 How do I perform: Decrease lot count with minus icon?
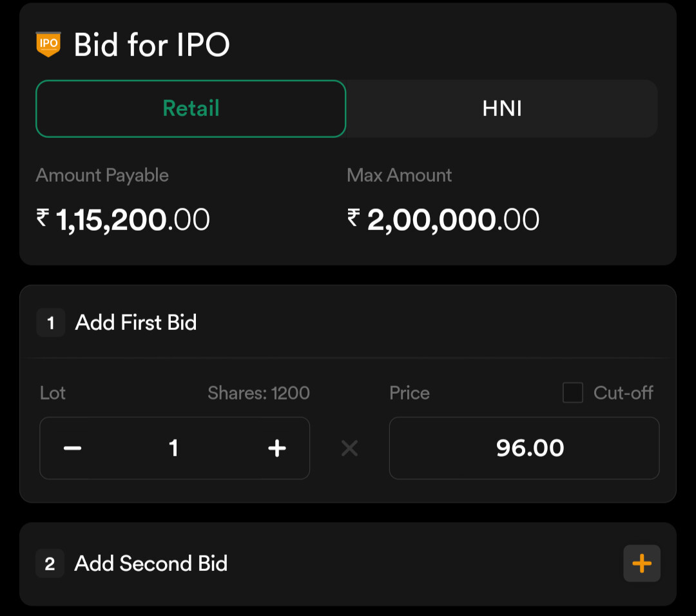pyautogui.click(x=72, y=448)
